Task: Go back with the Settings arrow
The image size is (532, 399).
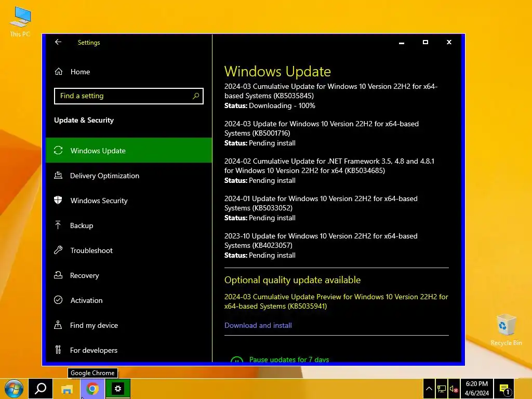Action: pyautogui.click(x=58, y=42)
